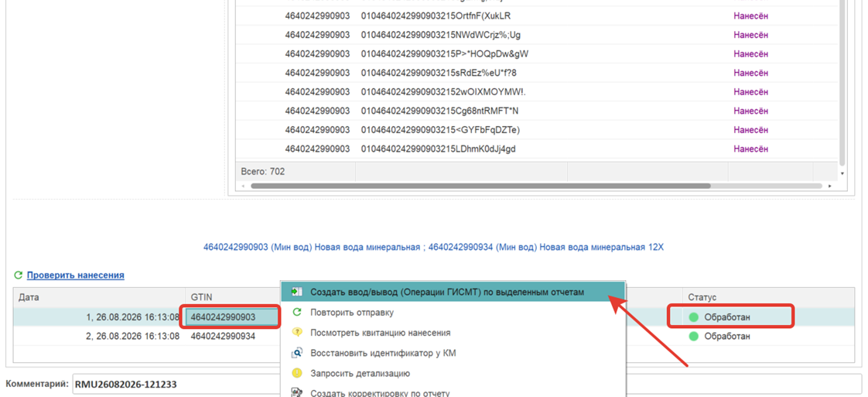Click the left arrow of horizontal scrollbar
The height and width of the screenshot is (397, 868).
[x=244, y=186]
